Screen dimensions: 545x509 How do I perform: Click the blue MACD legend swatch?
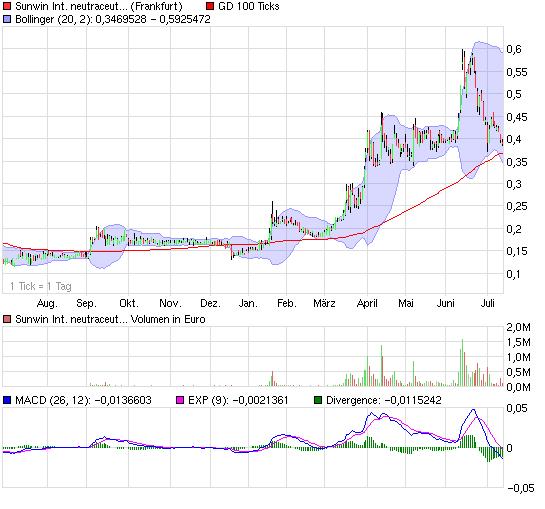[7, 400]
